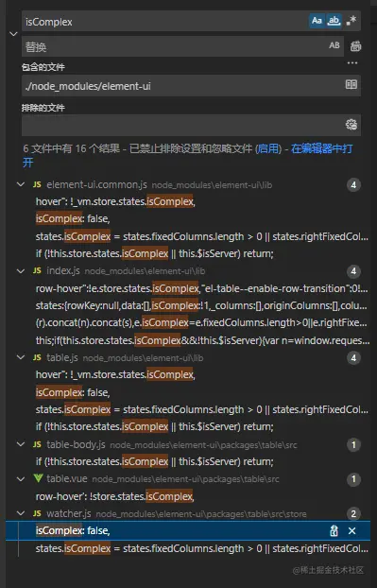Click count badge 4 on index.js
Viewport: 377px width, 588px height.
[x=353, y=271]
